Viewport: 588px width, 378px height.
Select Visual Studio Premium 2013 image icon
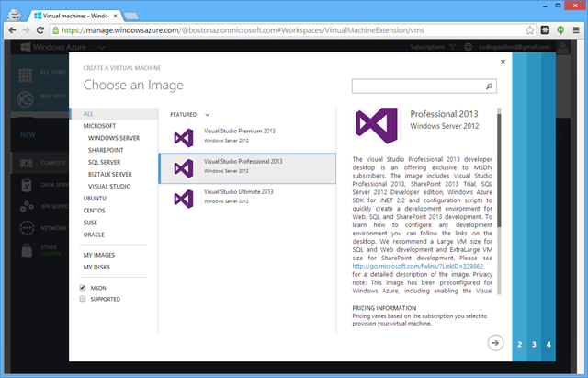184,136
